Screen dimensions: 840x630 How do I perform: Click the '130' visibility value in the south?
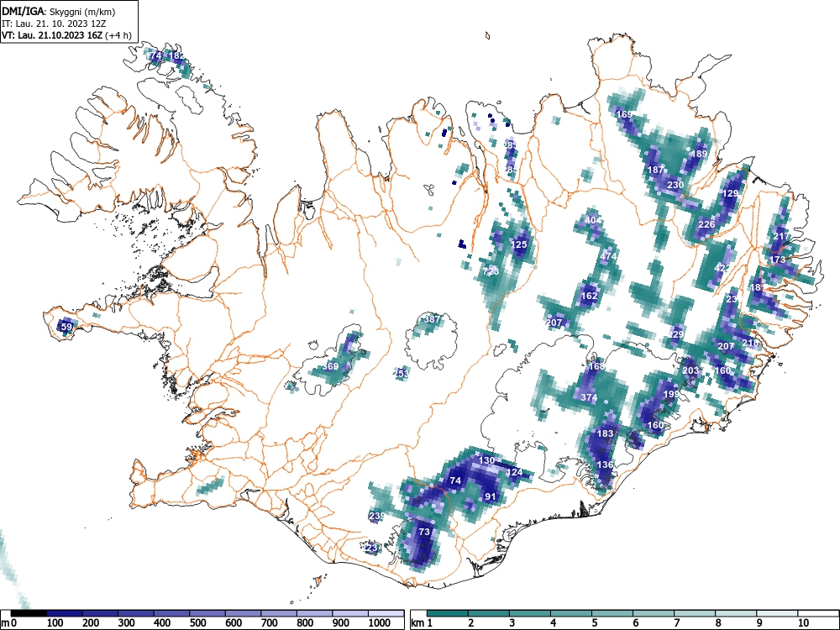click(x=486, y=460)
